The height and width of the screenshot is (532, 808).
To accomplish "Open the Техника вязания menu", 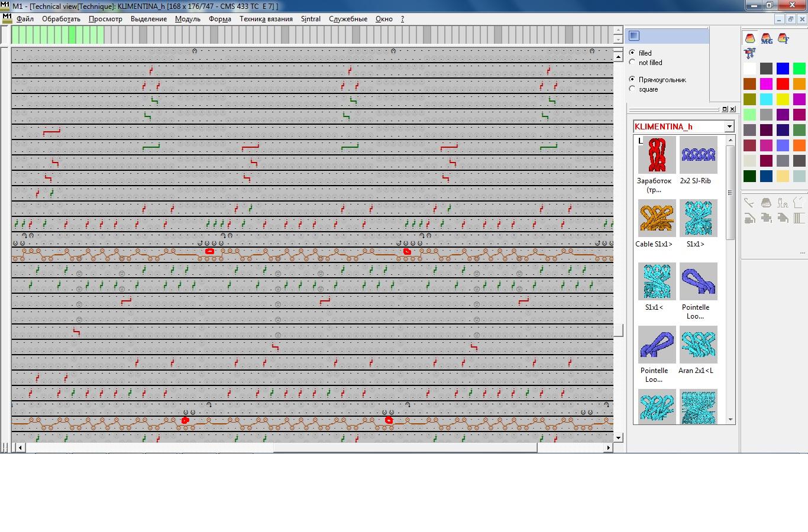I will pos(266,19).
